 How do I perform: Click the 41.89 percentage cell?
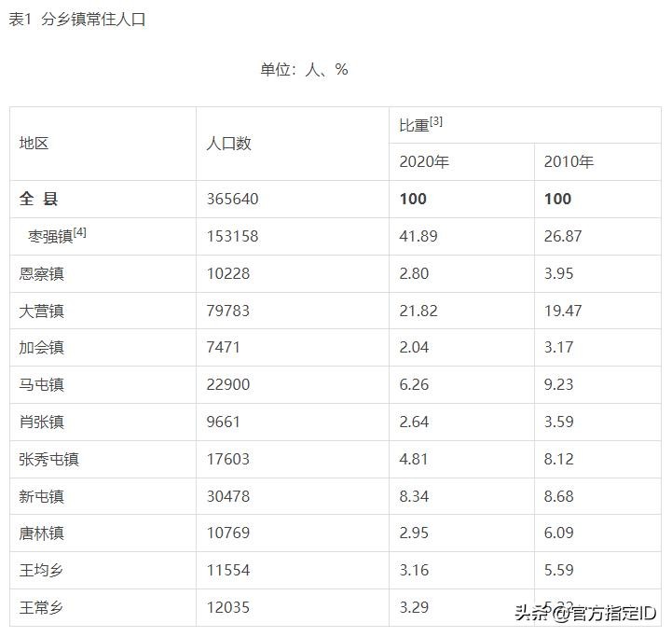click(x=418, y=236)
